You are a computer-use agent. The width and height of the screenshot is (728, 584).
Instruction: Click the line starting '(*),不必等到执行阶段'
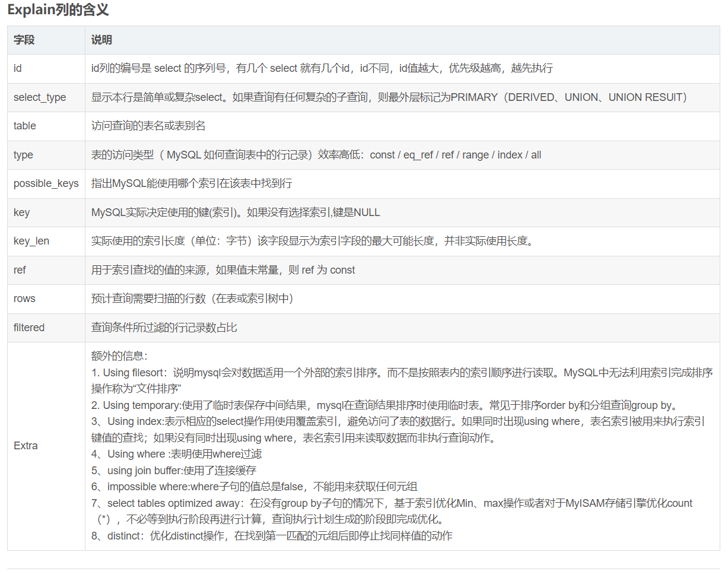[272, 519]
